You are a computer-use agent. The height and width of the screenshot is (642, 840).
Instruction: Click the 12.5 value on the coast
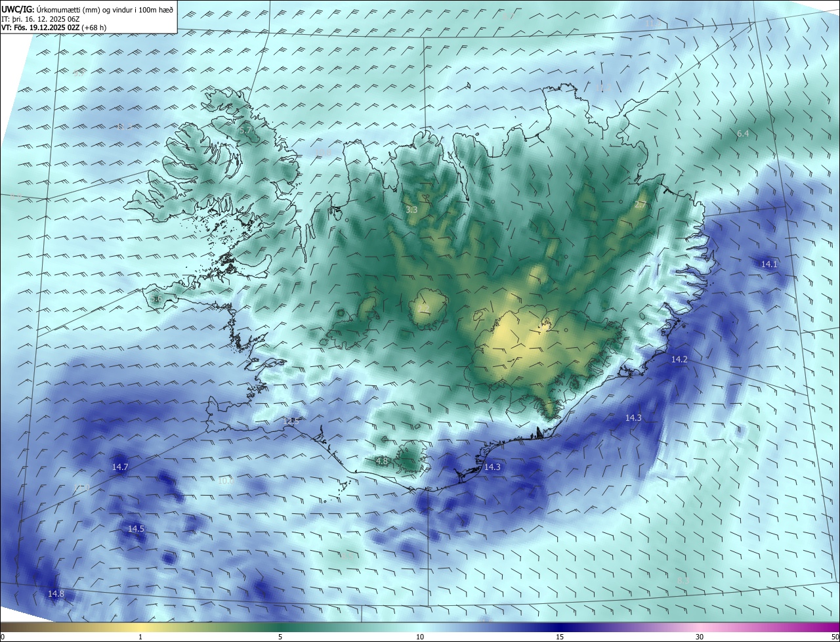pos(292,421)
